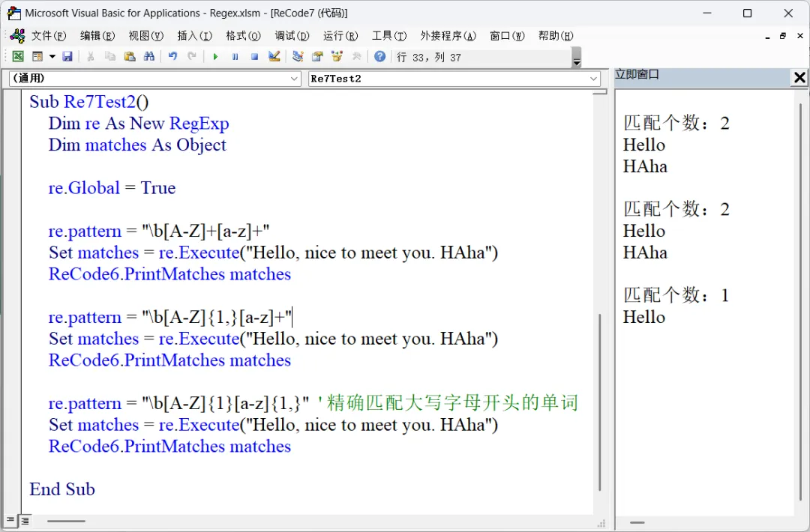
Task: Minimize the inner code window
Action: [x=768, y=36]
